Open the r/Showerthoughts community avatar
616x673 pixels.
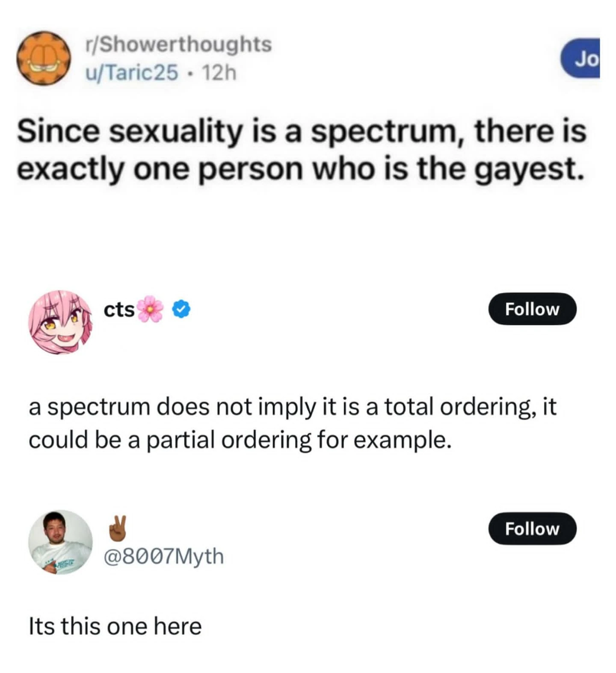point(44,58)
